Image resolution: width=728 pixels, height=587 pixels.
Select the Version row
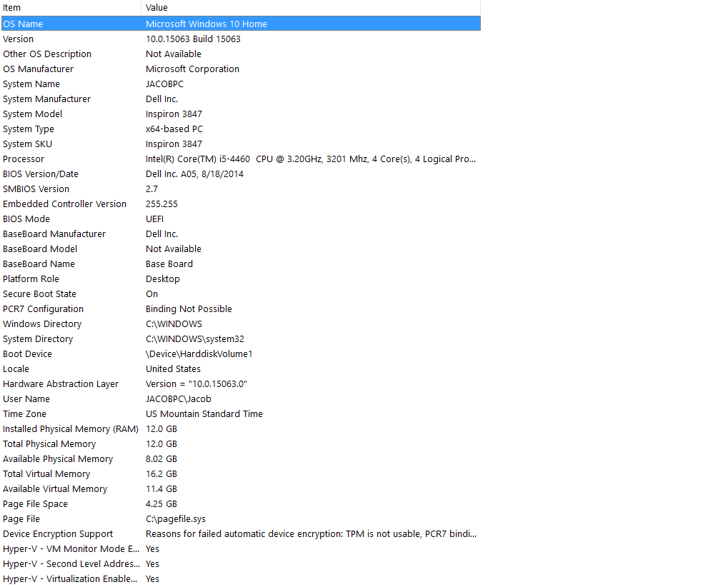[241, 39]
